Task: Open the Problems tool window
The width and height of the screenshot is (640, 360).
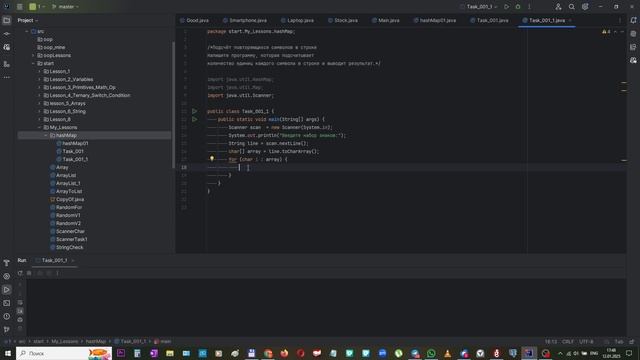Action: coord(7,316)
